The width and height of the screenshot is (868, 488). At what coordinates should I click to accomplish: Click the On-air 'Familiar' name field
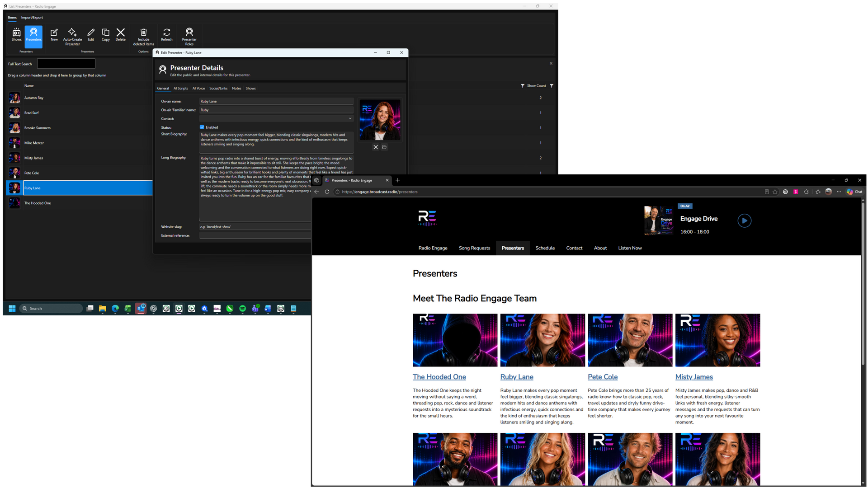[x=276, y=110]
